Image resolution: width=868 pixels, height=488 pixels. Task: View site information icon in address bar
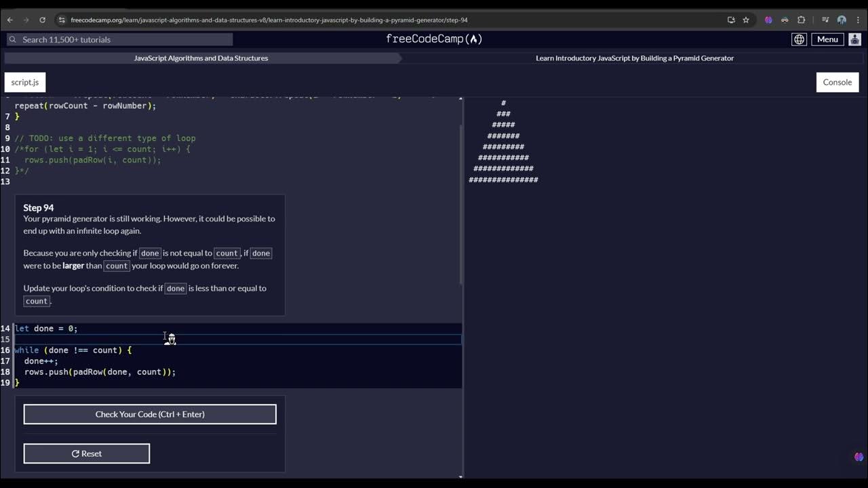(62, 20)
